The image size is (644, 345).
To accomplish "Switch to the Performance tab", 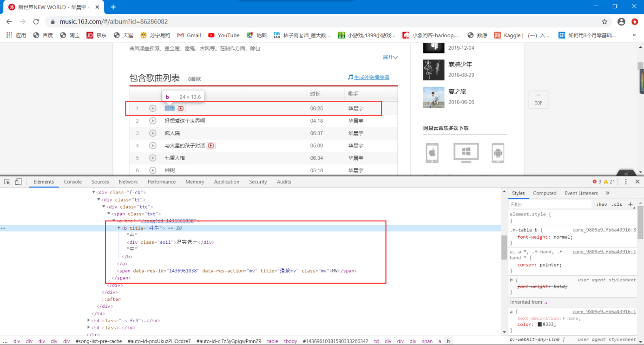I will [x=162, y=182].
